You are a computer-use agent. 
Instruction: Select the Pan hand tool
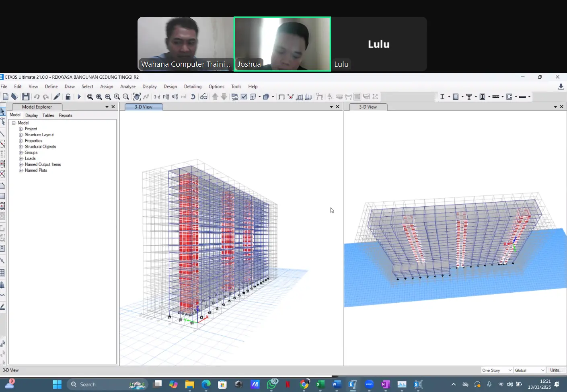click(x=137, y=96)
